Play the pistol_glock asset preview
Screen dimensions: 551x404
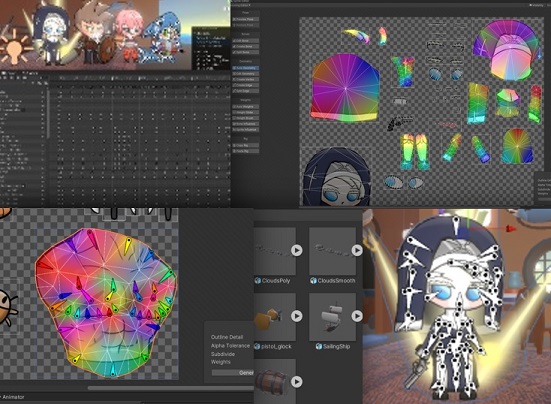pyautogui.click(x=297, y=316)
